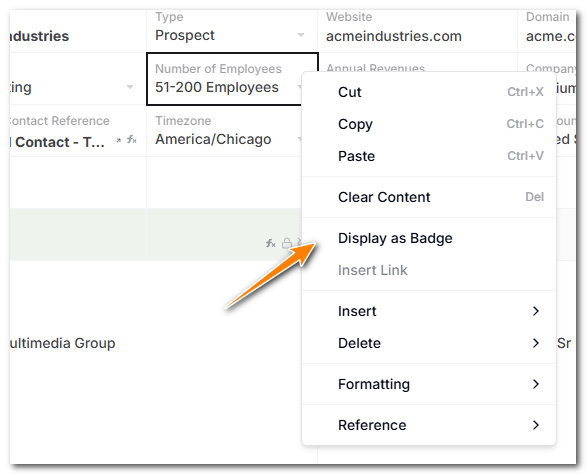Choose Copy from the context menu
The width and height of the screenshot is (587, 475).
pyautogui.click(x=429, y=124)
